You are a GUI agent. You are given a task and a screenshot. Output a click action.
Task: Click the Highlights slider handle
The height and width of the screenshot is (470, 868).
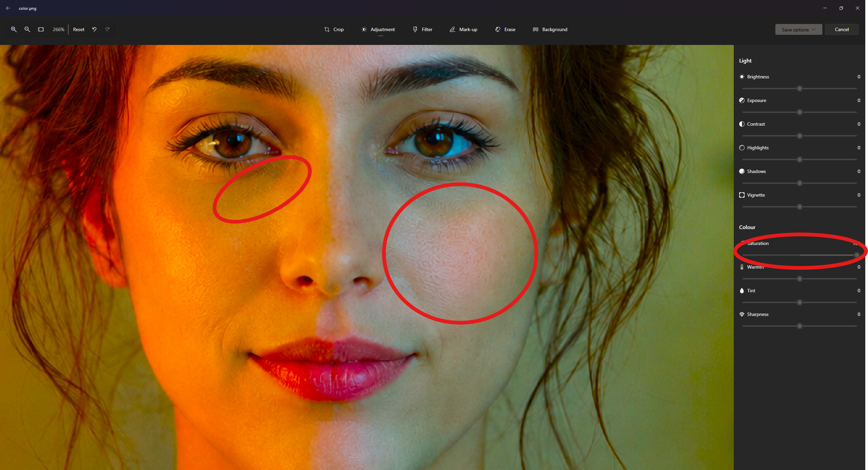[799, 159]
